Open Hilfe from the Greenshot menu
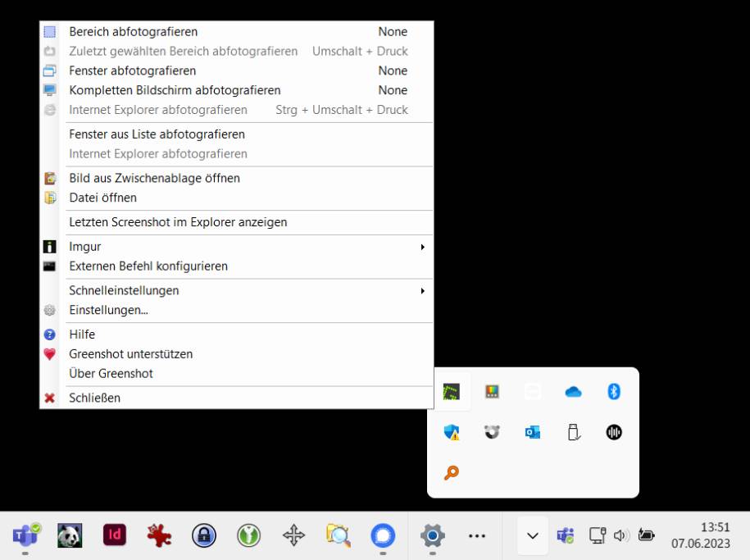 coord(82,334)
